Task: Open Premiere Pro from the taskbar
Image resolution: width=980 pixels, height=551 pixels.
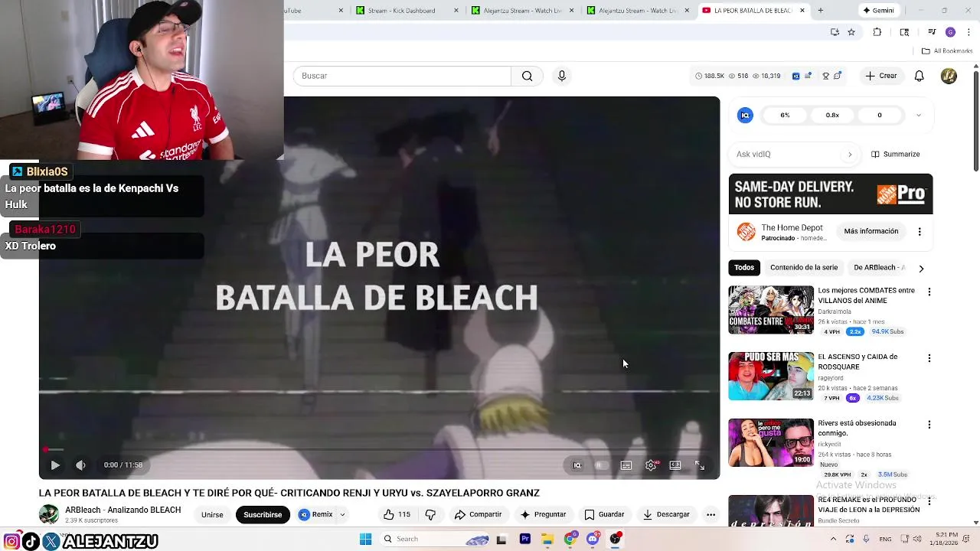Action: pyautogui.click(x=525, y=539)
